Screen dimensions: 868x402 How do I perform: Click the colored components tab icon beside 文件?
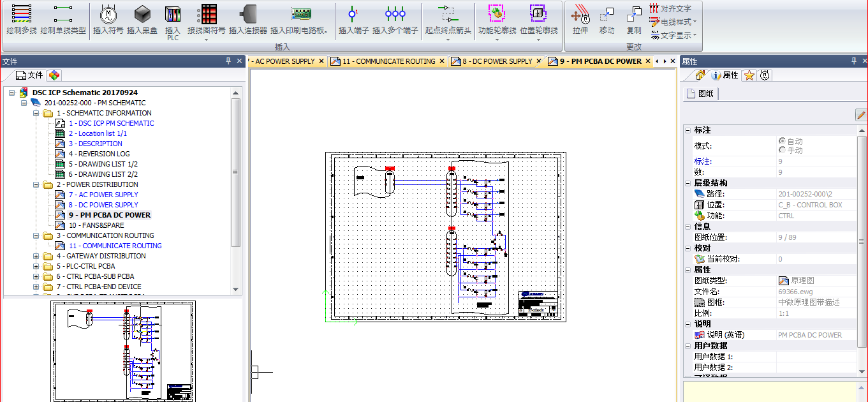coord(55,75)
